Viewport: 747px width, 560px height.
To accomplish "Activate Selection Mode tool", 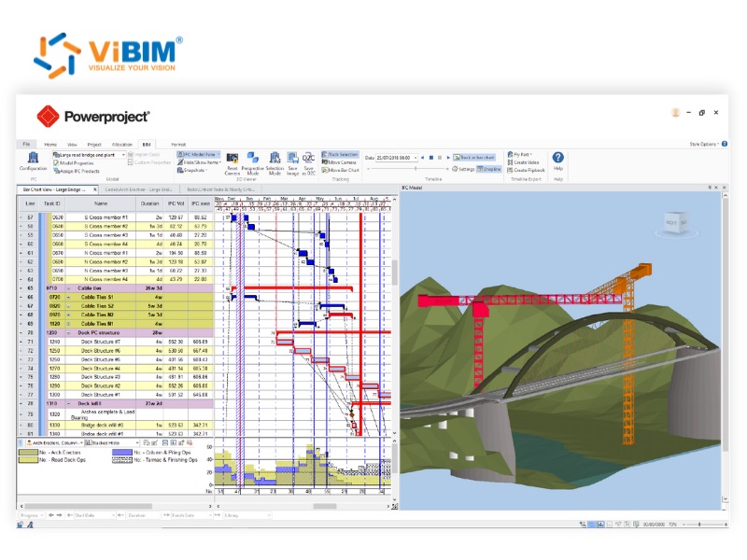I will coord(275,163).
